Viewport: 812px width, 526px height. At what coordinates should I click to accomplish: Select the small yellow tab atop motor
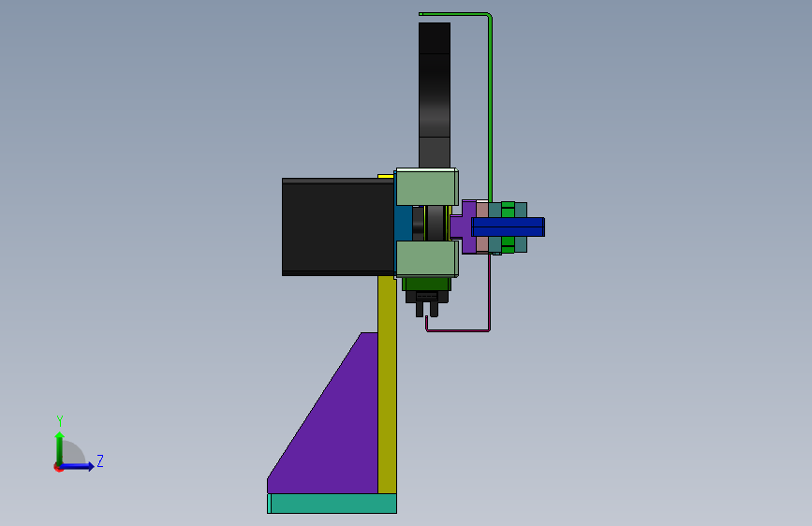[386, 177]
